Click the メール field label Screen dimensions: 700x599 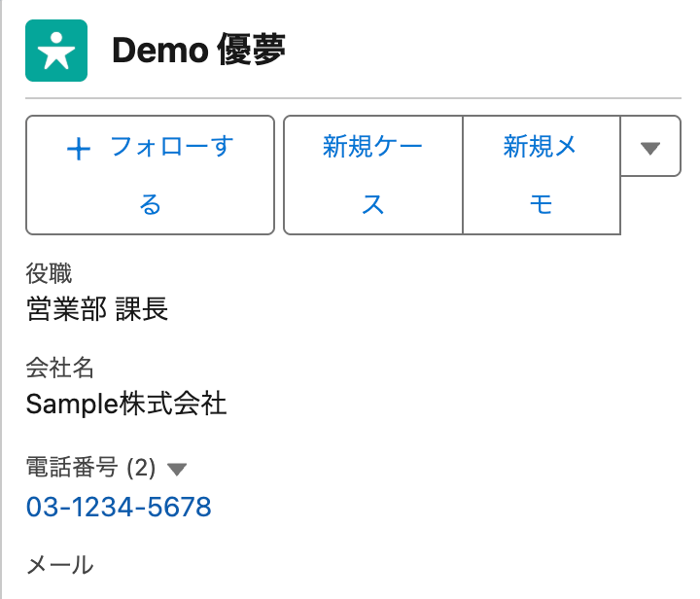pyautogui.click(x=60, y=565)
